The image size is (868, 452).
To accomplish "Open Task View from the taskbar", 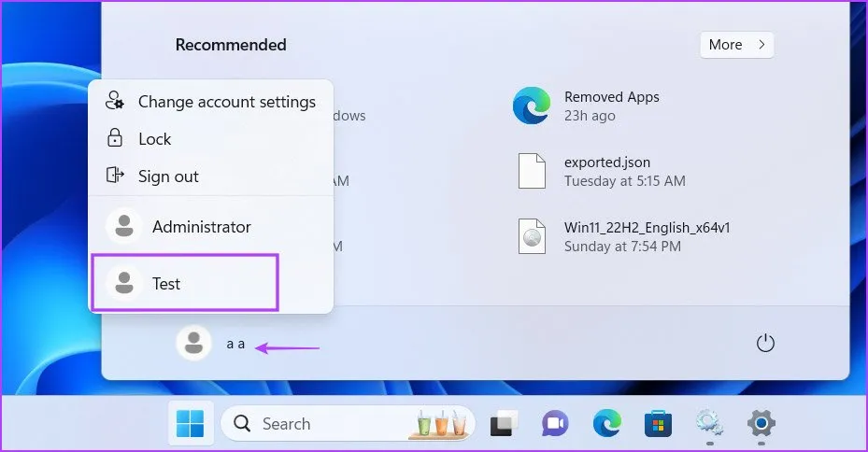I will coord(505,424).
